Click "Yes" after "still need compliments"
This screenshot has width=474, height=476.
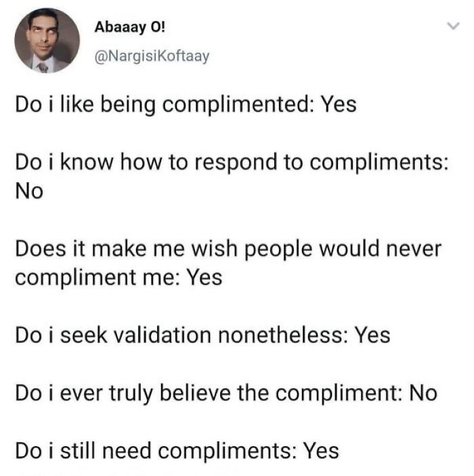point(320,450)
